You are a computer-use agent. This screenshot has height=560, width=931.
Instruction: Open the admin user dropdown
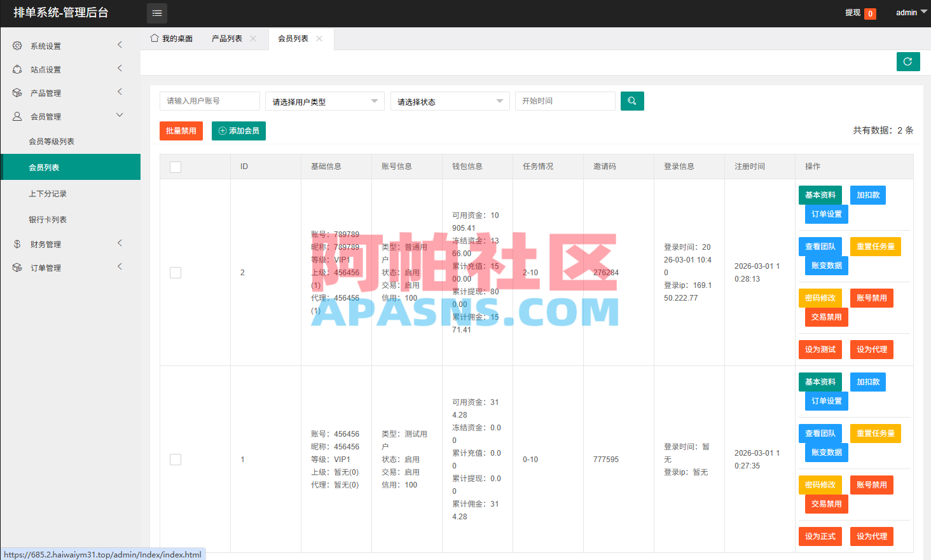tap(911, 13)
